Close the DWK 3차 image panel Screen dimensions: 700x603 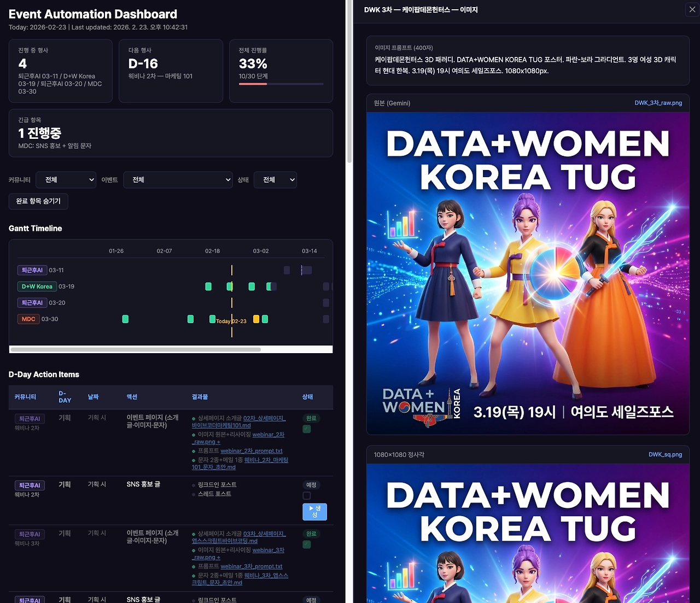click(x=691, y=9)
